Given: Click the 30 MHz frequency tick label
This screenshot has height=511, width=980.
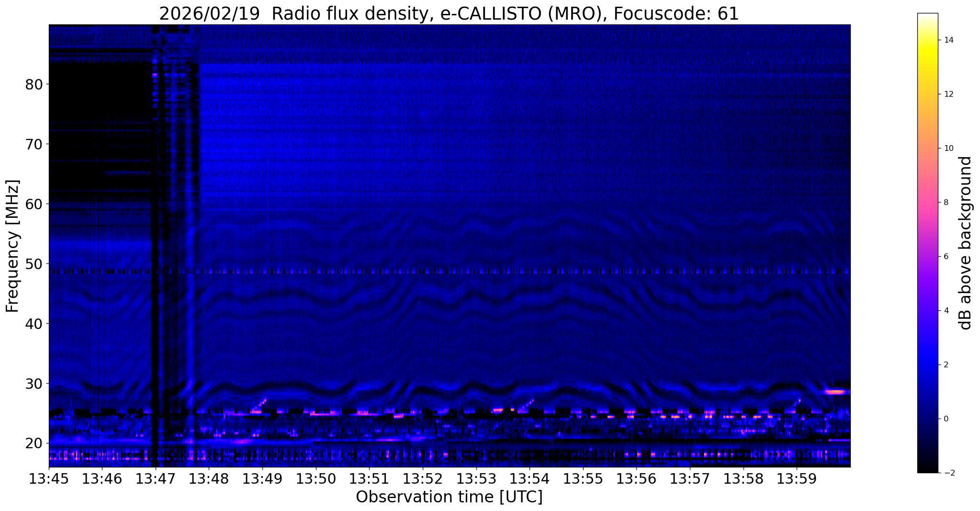Looking at the screenshot, I should (x=34, y=384).
